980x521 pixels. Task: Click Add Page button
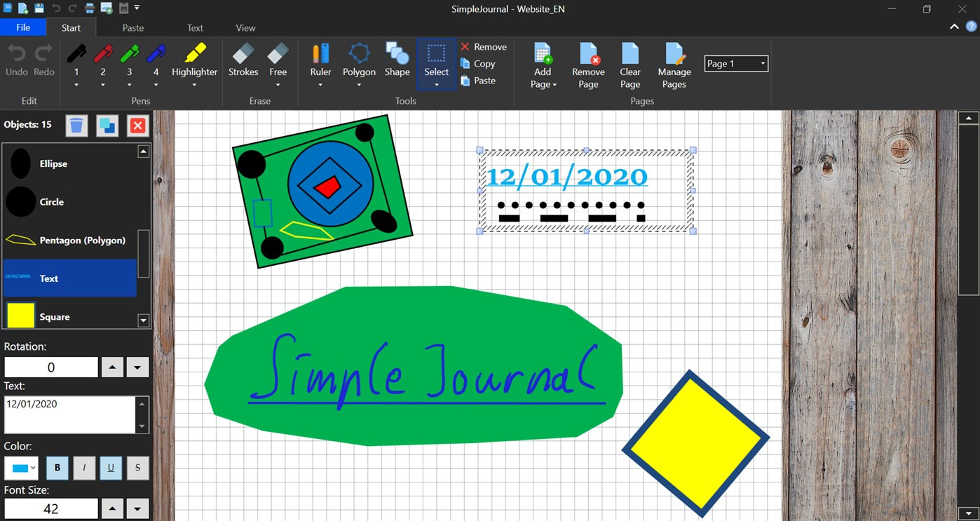(543, 65)
